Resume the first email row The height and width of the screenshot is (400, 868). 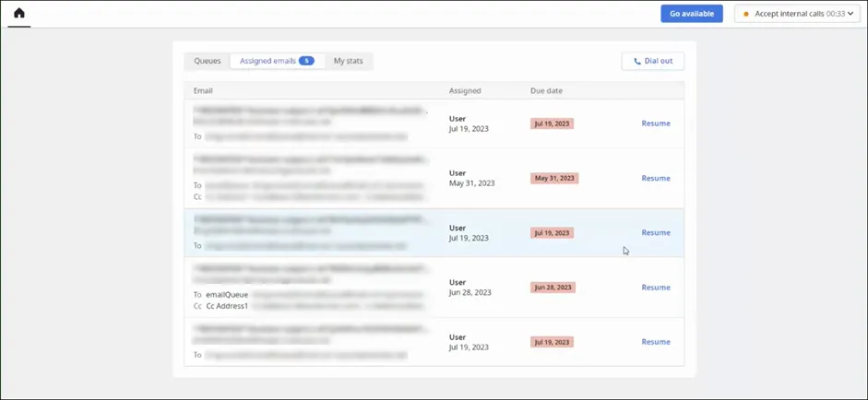(x=656, y=124)
